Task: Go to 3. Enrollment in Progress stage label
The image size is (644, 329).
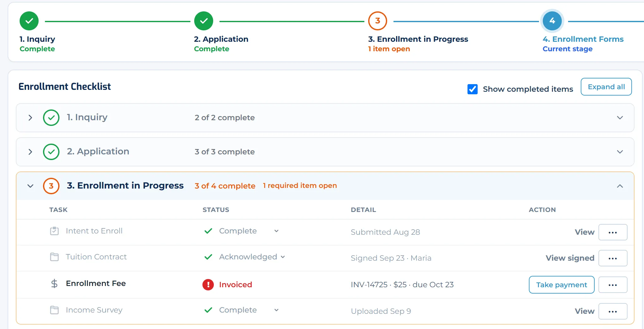Action: click(418, 39)
